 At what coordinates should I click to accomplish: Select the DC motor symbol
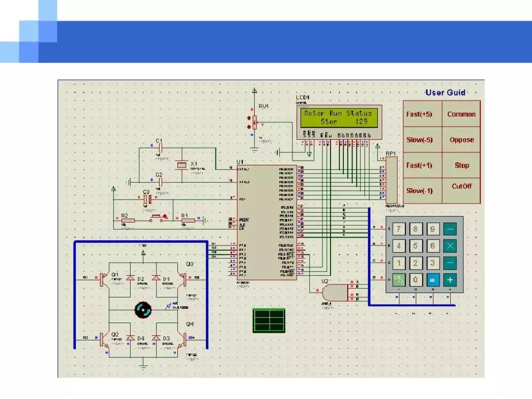click(143, 310)
